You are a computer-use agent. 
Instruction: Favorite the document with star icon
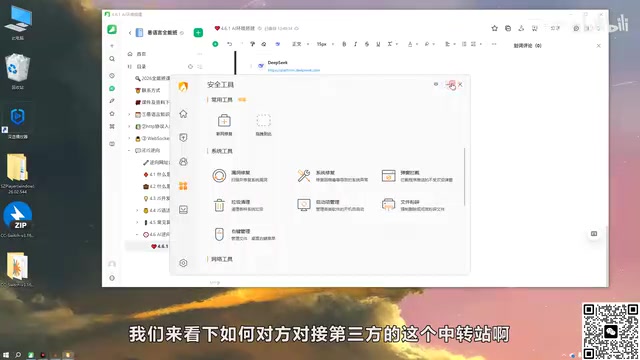click(495, 28)
